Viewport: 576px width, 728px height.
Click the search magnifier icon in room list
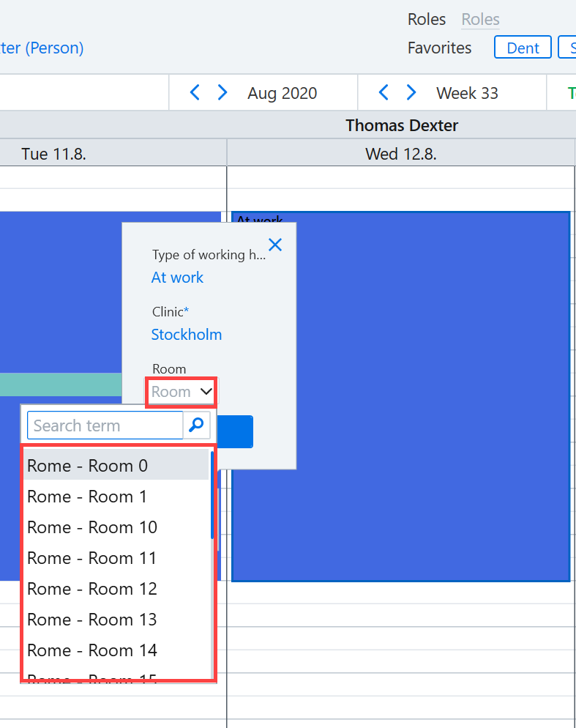(x=197, y=425)
